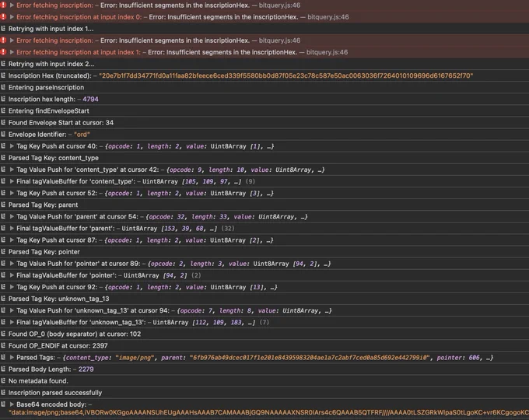Click 'Uint8Array [153, 39, 68' buffer for parent
529x420 pixels.
[170, 229]
